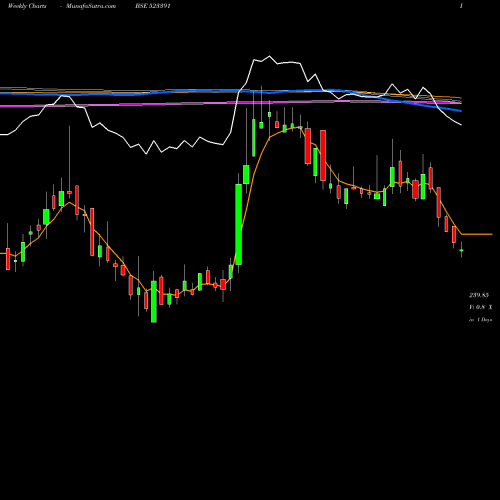Click the "Weekly Charts" title text
Image resolution: width=500 pixels, height=500 pixels.
(27, 6)
